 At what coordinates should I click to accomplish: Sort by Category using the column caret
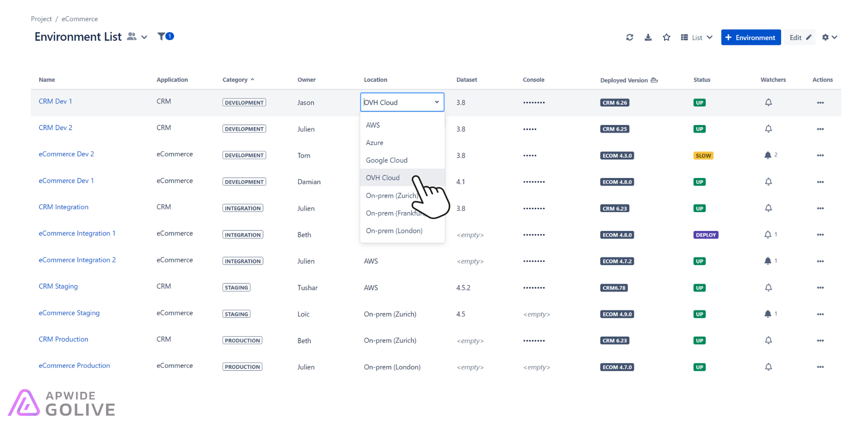253,79
